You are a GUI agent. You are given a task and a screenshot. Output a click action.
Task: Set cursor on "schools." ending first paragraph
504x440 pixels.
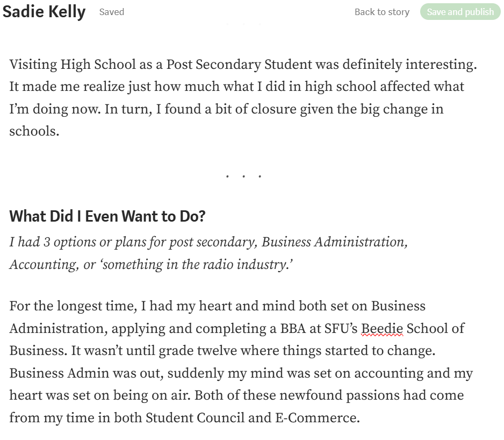(x=34, y=131)
